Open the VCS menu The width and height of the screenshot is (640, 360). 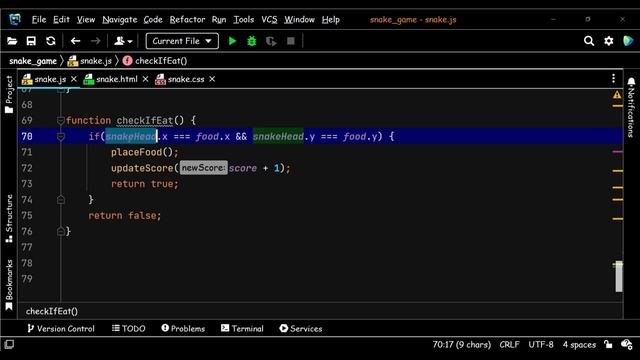point(269,20)
